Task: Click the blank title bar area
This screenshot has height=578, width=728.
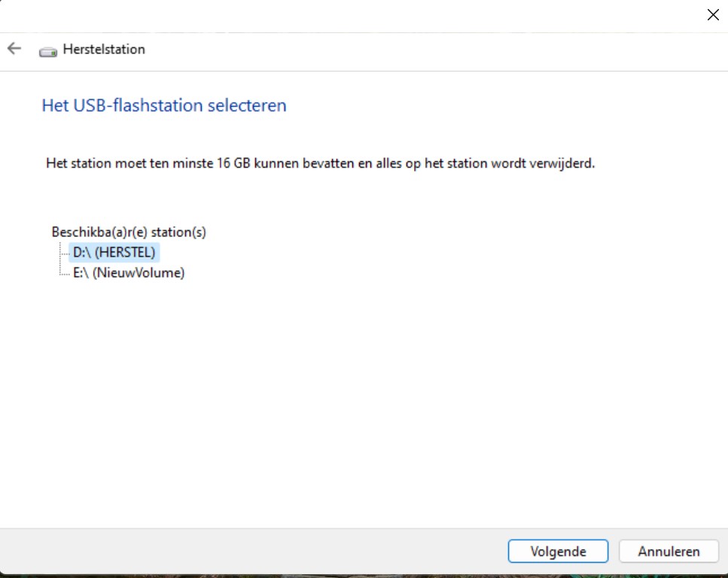Action: tap(339, 15)
